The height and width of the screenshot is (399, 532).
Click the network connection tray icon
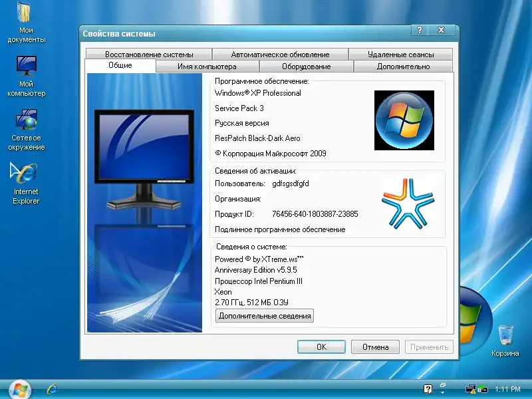[471, 389]
